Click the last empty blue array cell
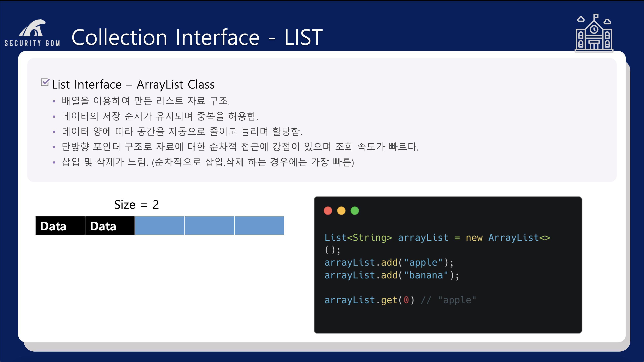Screen dimensions: 644x362 pyautogui.click(x=259, y=226)
